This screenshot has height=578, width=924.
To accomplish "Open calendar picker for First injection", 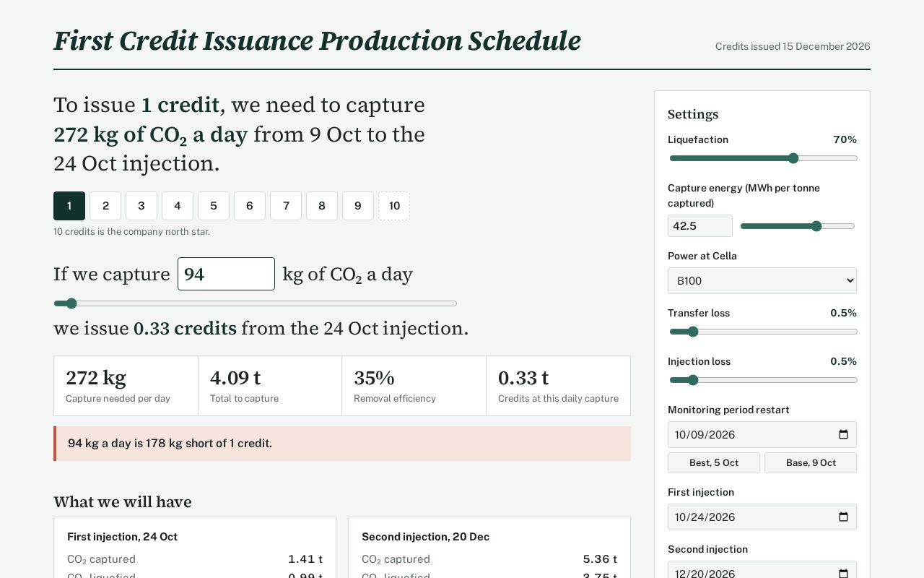I will coord(843,517).
